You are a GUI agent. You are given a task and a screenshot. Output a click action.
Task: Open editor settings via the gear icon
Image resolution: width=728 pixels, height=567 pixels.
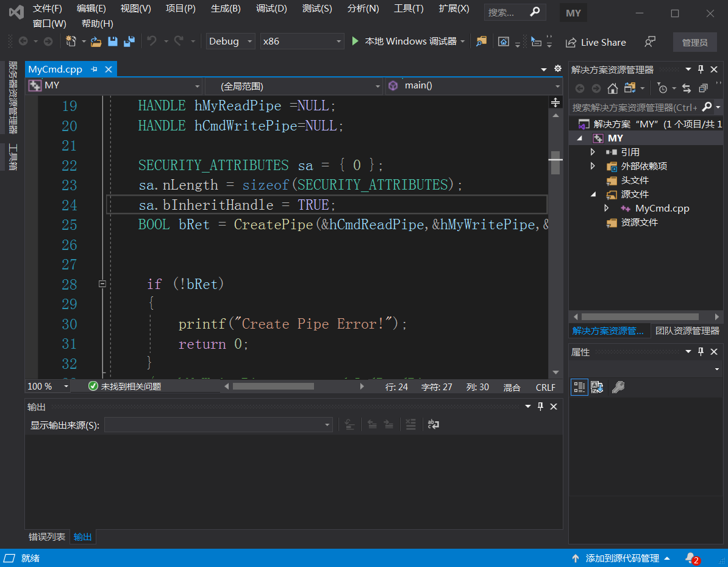coord(558,69)
